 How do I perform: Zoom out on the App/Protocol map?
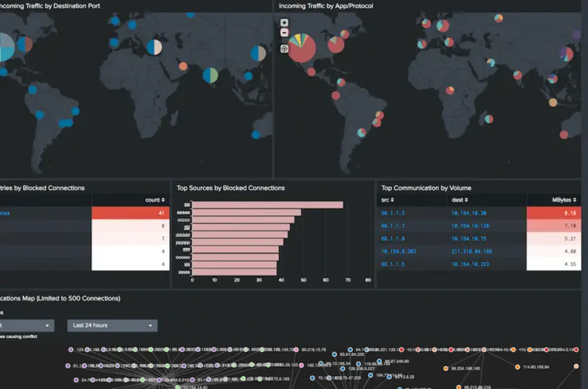pyautogui.click(x=284, y=34)
